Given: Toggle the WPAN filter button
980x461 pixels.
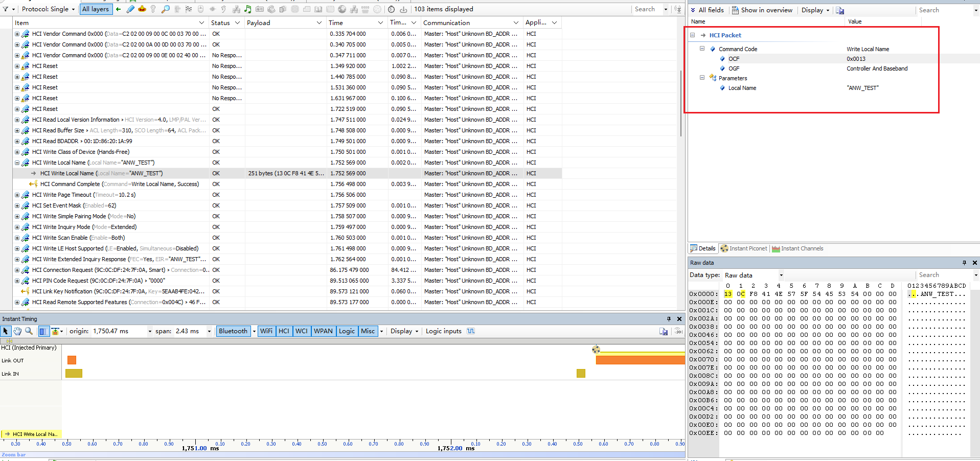Looking at the screenshot, I should 323,331.
